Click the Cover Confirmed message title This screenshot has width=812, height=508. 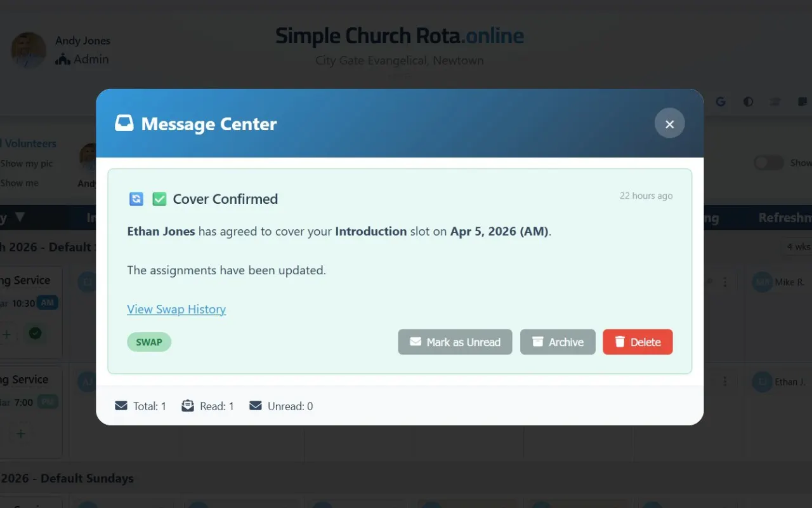pyautogui.click(x=225, y=199)
